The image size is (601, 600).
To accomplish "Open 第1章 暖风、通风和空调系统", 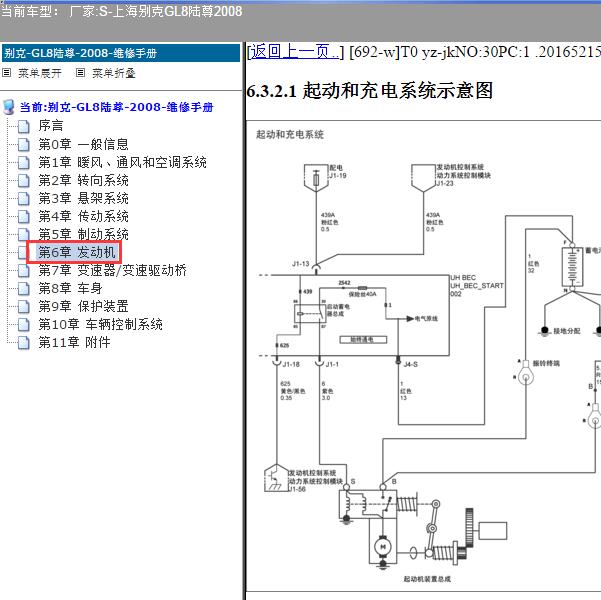I will tap(123, 162).
